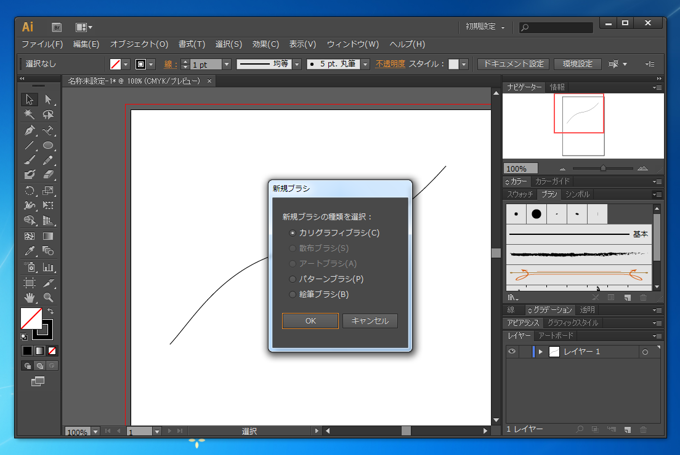This screenshot has width=680, height=455.
Task: Open the 5 pt. 丸筆 brush dropdown
Action: tap(365, 64)
